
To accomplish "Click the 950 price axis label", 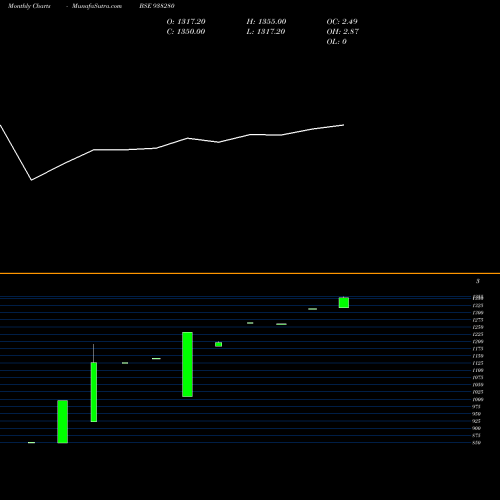I will [x=477, y=414].
